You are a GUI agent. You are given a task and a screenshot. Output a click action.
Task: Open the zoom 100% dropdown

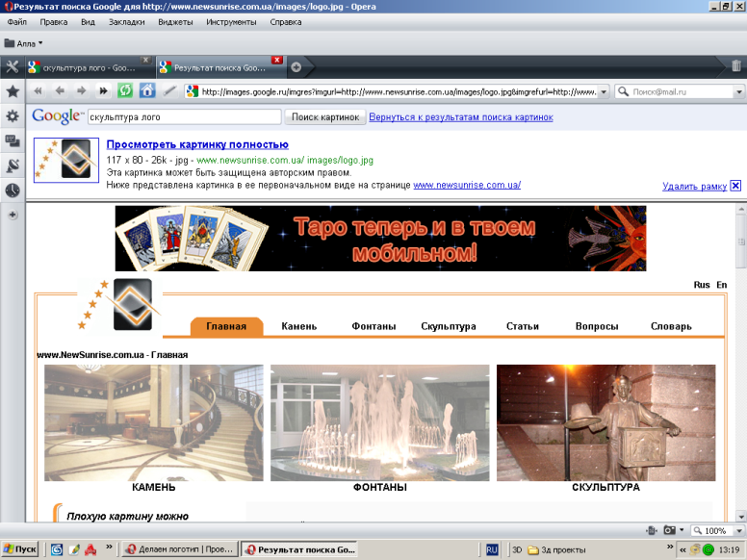point(739,530)
